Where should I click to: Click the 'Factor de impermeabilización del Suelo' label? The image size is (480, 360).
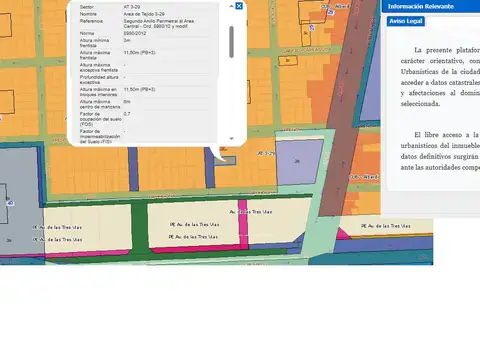click(x=100, y=136)
